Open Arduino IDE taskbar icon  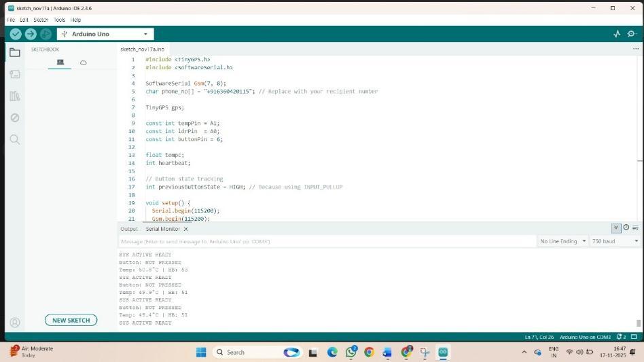click(x=443, y=352)
